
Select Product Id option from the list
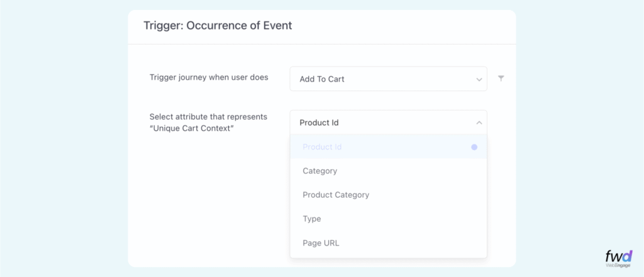click(321, 147)
